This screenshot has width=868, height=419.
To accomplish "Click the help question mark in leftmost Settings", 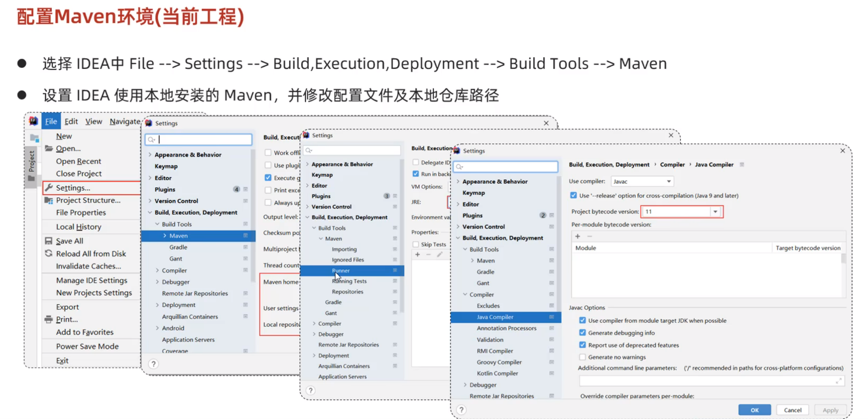I will (x=153, y=364).
